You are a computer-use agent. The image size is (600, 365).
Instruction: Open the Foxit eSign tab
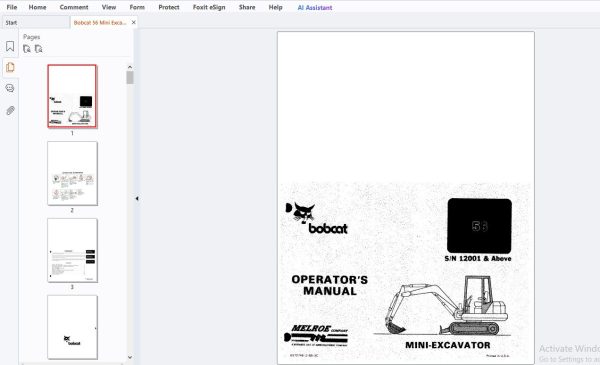(x=209, y=7)
